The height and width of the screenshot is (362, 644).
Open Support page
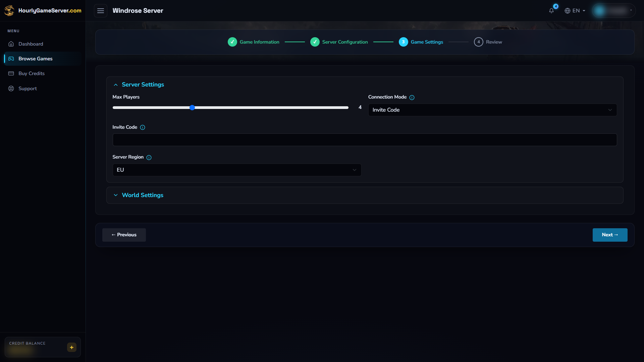point(43,88)
